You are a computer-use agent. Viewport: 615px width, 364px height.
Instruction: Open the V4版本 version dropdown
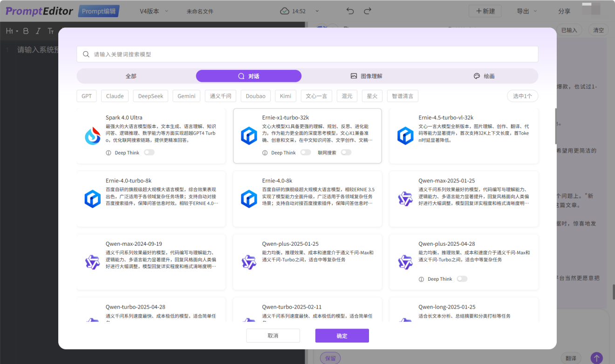[x=154, y=11]
